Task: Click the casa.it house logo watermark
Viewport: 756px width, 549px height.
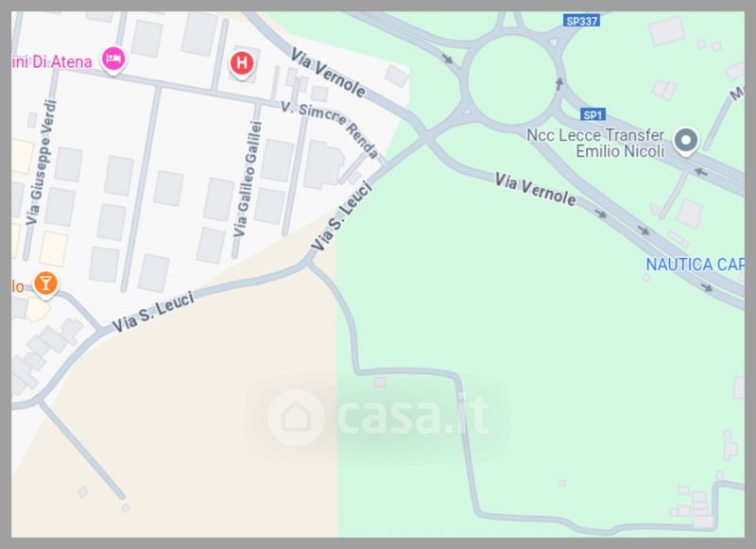Action: (296, 418)
